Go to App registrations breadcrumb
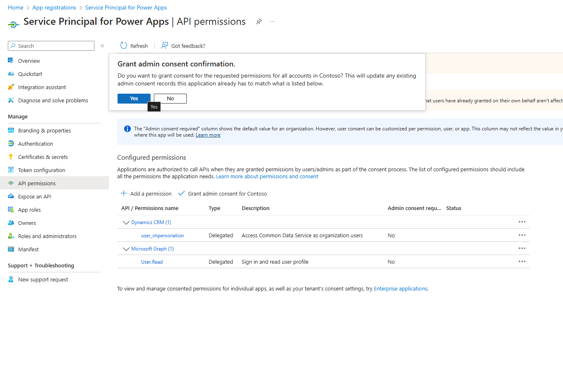Viewport: 563px width, 392px height. click(x=54, y=7)
